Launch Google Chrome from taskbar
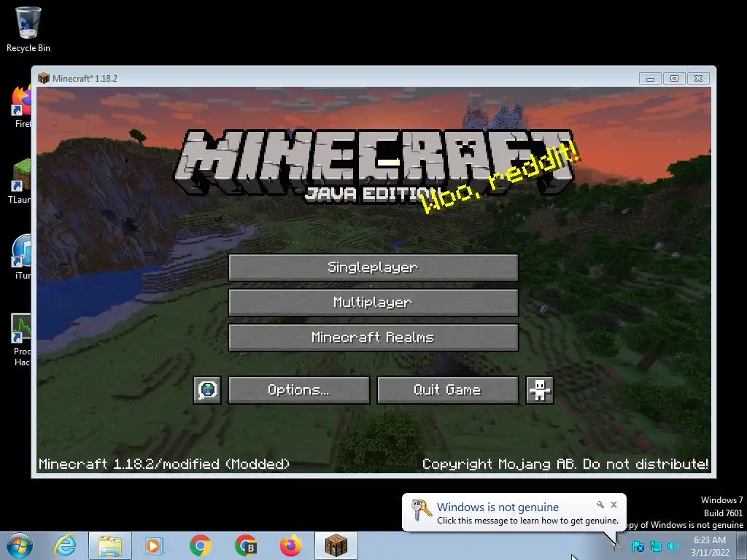Screen dimensions: 747x560 click(200, 545)
